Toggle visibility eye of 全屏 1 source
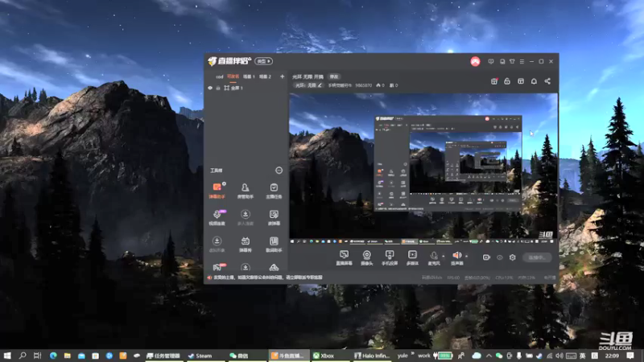This screenshot has width=644, height=362. (x=210, y=88)
